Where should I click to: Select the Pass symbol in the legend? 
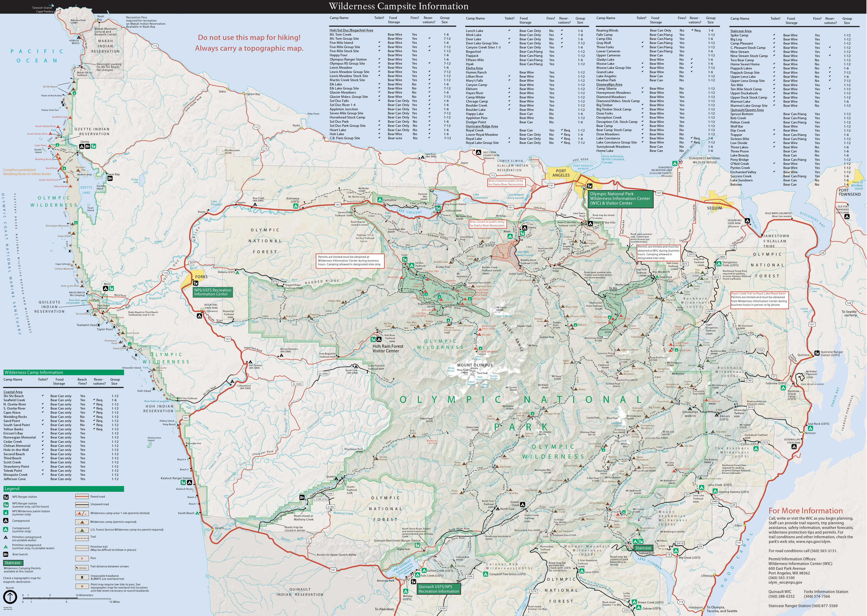point(82,558)
